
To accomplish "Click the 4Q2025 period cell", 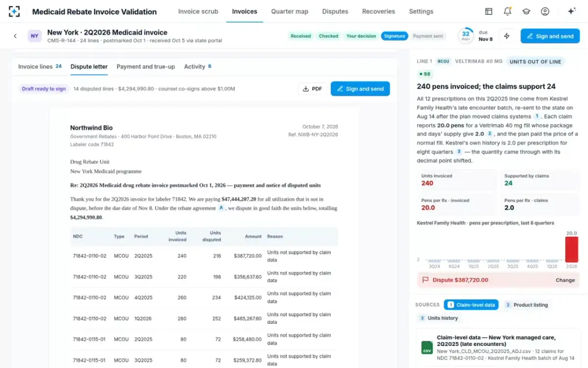I will [143, 297].
